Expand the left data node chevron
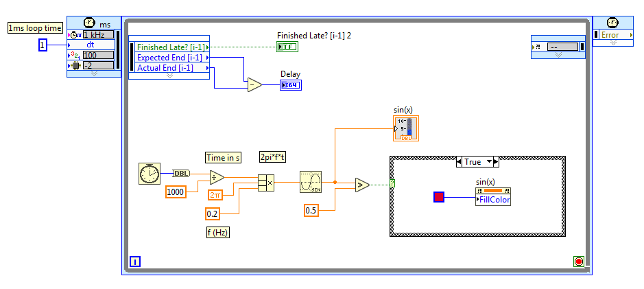This screenshot has height=289, width=644. coord(169,76)
